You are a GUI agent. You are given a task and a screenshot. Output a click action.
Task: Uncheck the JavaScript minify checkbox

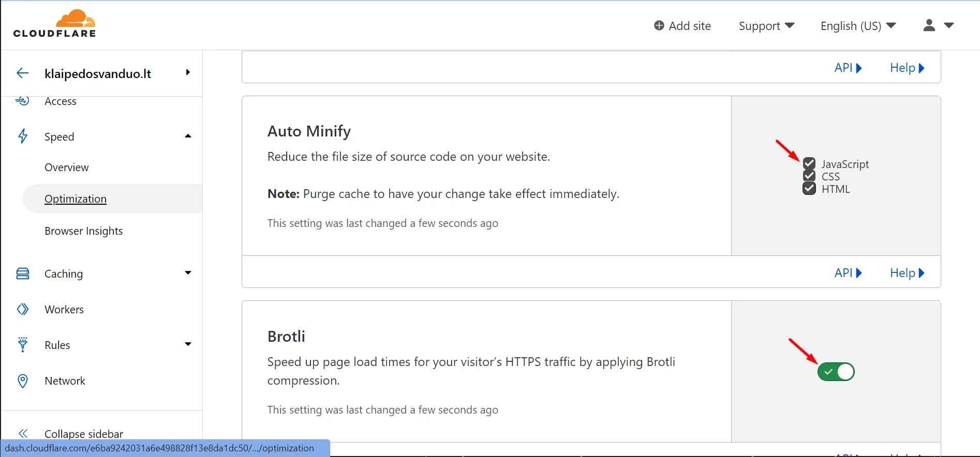pyautogui.click(x=809, y=164)
